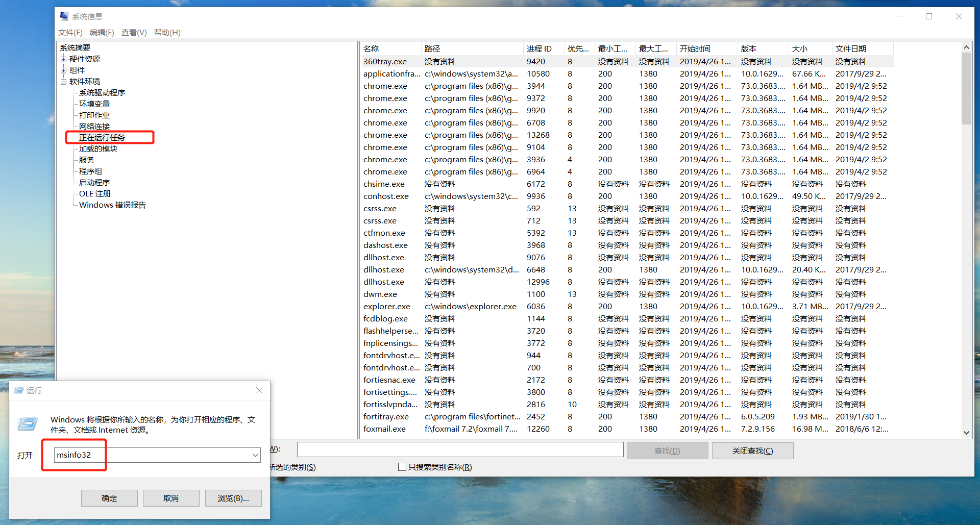Open the 帮助(H) menu
Image resolution: width=980 pixels, height=525 pixels.
167,33
